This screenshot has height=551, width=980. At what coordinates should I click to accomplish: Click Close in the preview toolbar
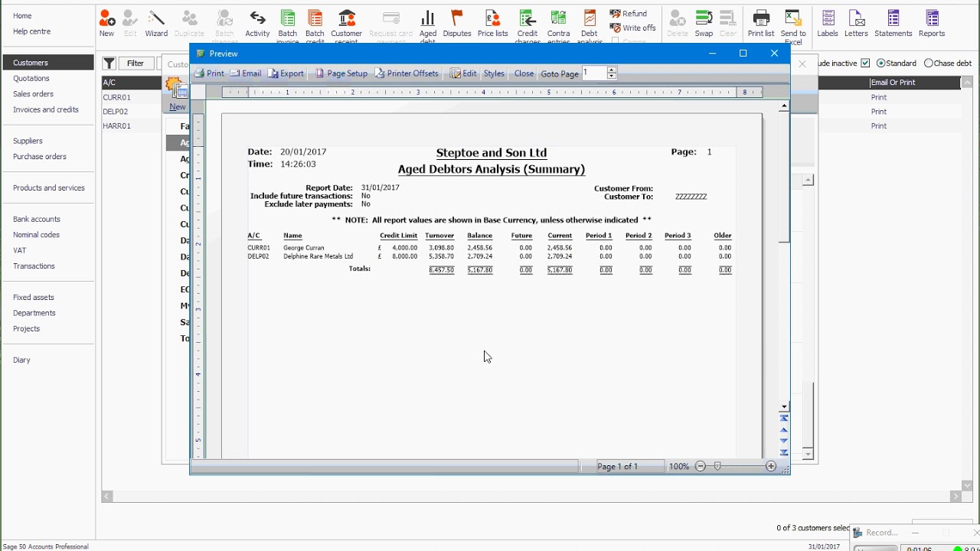[524, 73]
